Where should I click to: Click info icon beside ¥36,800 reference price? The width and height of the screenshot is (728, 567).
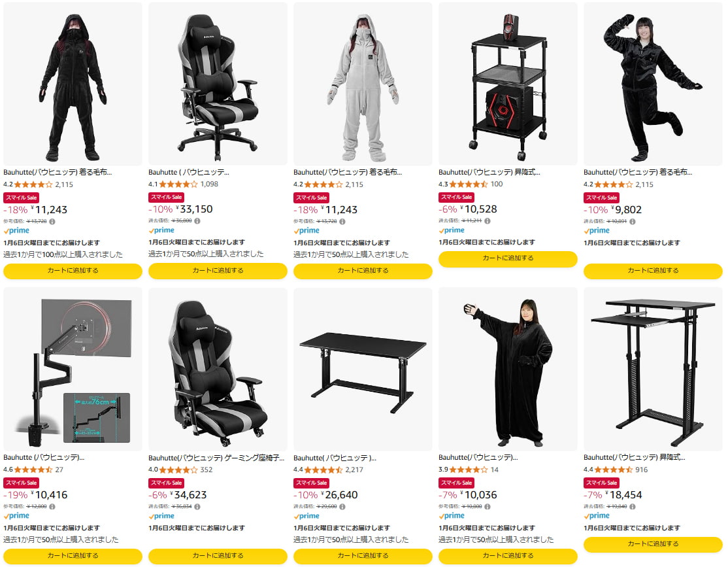(x=197, y=221)
